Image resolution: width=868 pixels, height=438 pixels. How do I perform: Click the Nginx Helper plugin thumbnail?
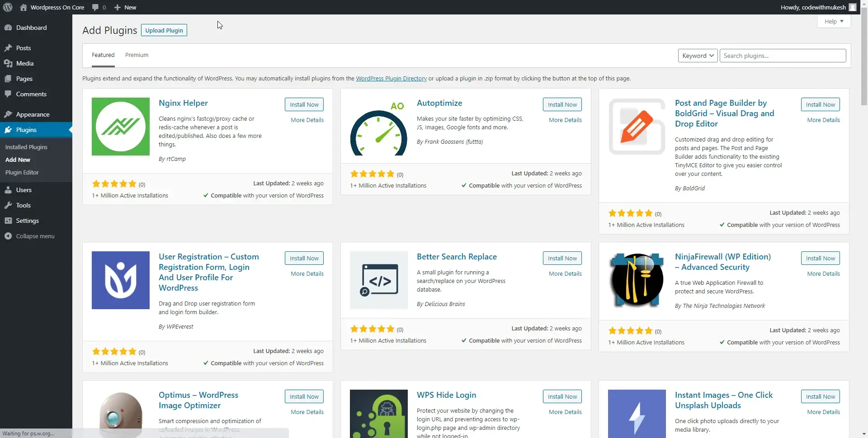click(120, 127)
